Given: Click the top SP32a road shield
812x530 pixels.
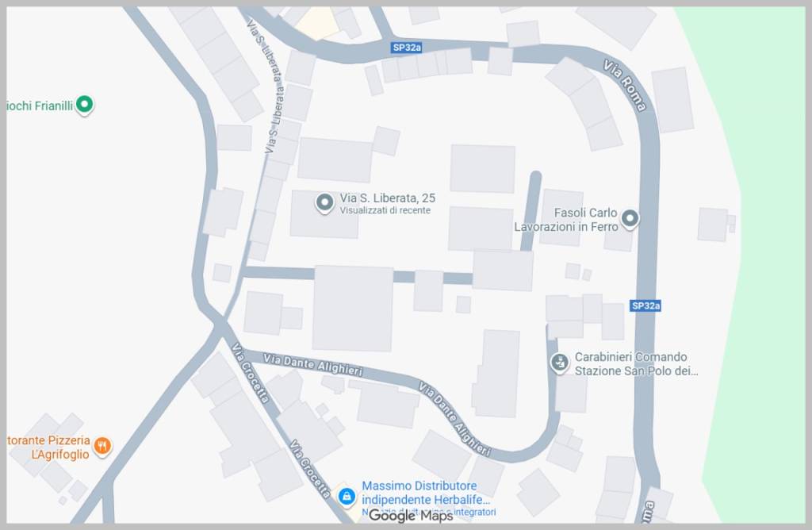Looking at the screenshot, I should (x=407, y=48).
